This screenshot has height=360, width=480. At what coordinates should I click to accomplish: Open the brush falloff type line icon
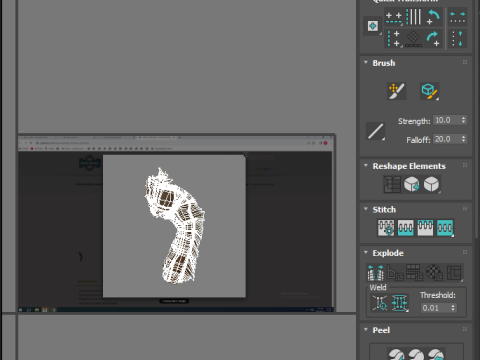pos(376,131)
